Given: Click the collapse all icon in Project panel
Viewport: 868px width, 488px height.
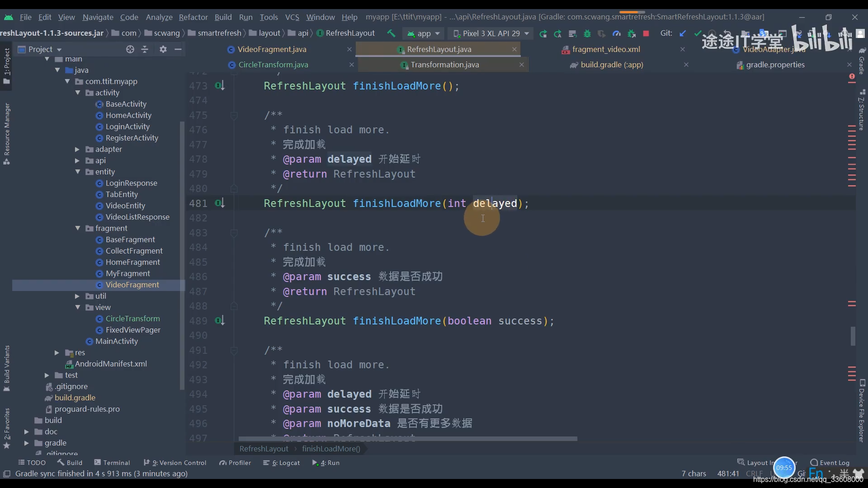Looking at the screenshot, I should (x=145, y=49).
